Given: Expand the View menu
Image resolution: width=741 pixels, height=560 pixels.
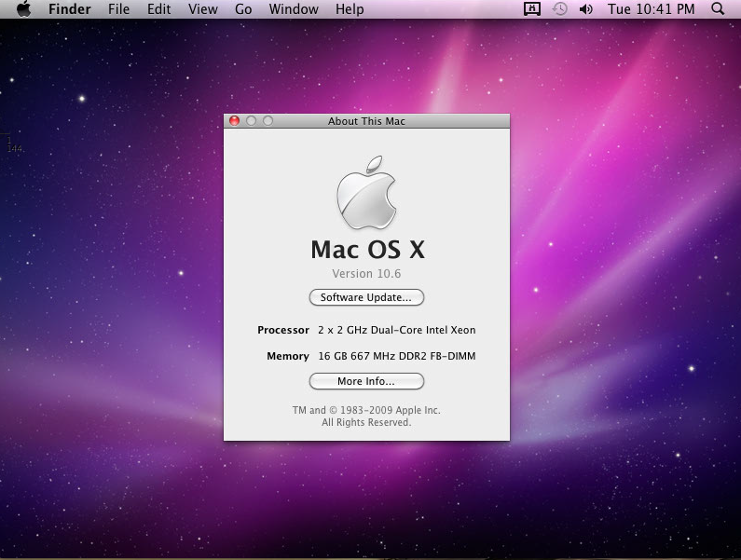Looking at the screenshot, I should (202, 9).
